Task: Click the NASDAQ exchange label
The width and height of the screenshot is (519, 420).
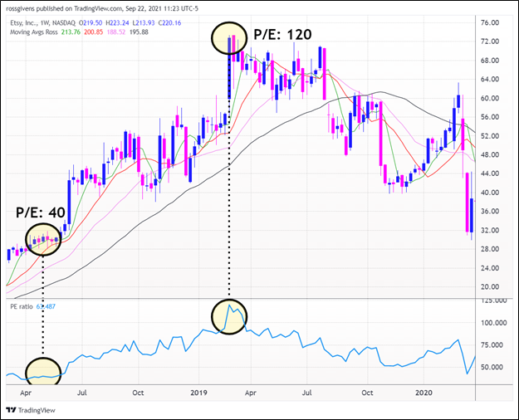Action: click(x=64, y=23)
